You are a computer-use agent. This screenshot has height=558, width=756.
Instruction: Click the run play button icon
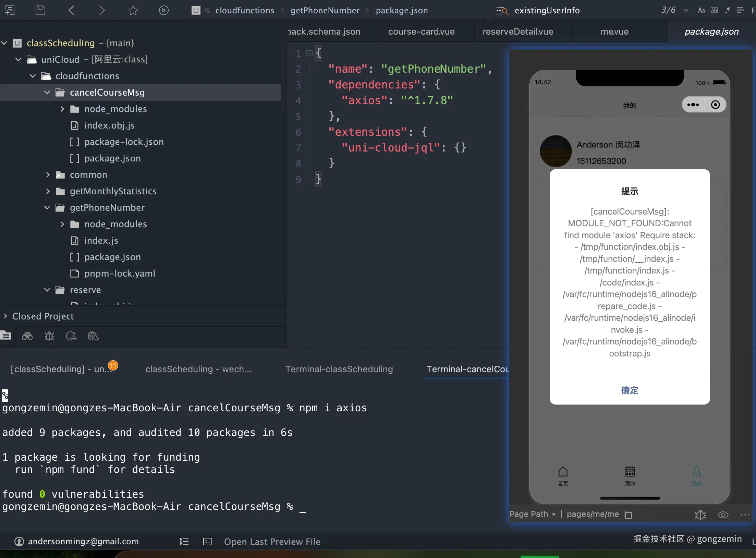tap(163, 10)
